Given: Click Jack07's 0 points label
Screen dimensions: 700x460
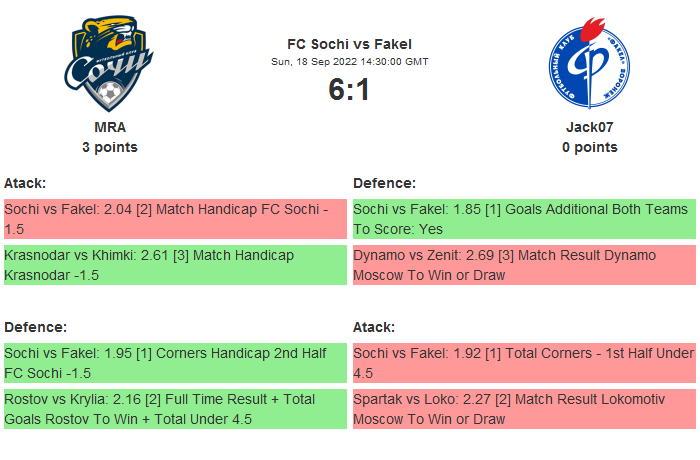Looking at the screenshot, I should pos(589,147).
